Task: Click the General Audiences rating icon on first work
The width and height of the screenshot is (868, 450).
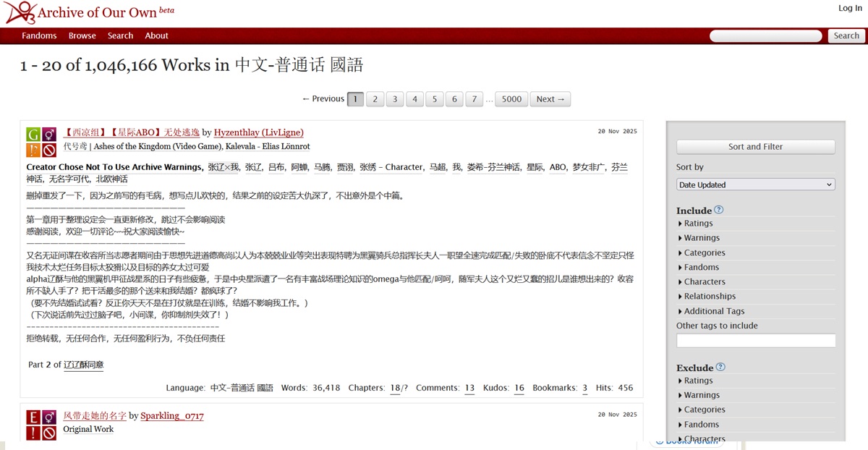Action: 33,134
